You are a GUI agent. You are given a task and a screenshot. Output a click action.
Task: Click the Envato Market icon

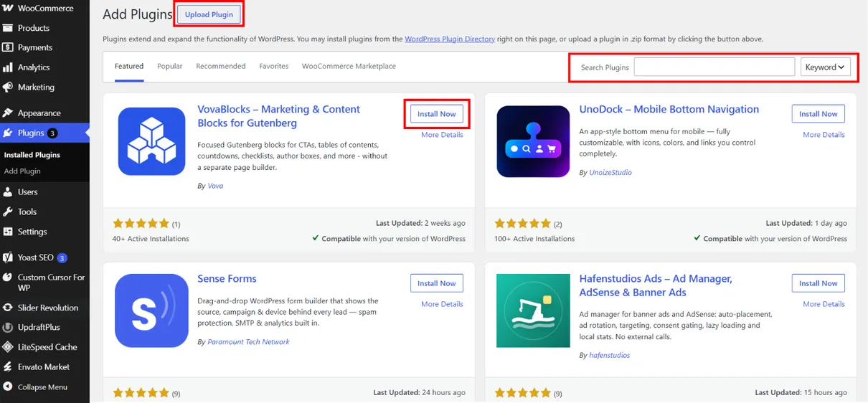point(7,366)
